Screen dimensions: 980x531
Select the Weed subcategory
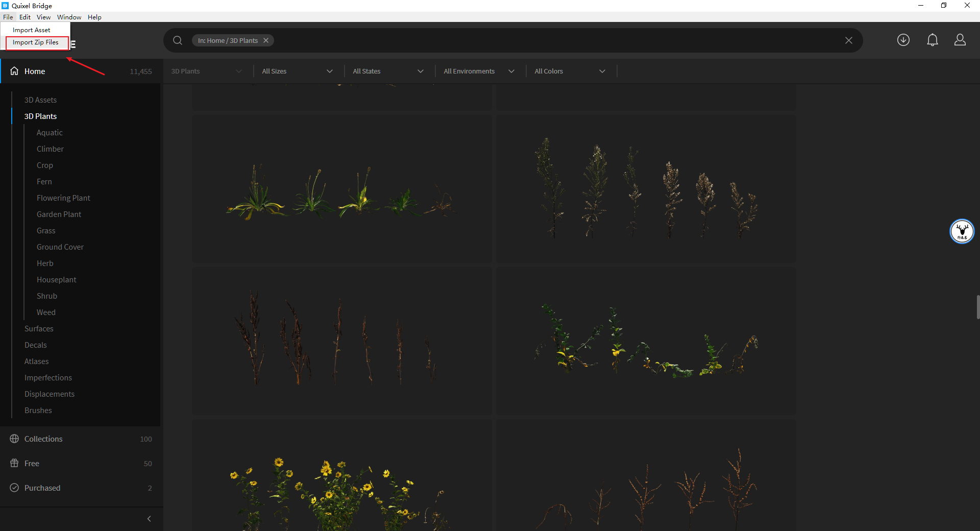pos(46,312)
